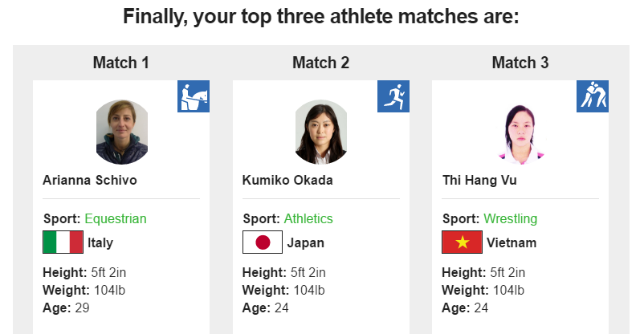Click the wrestling sport icon

click(x=593, y=96)
